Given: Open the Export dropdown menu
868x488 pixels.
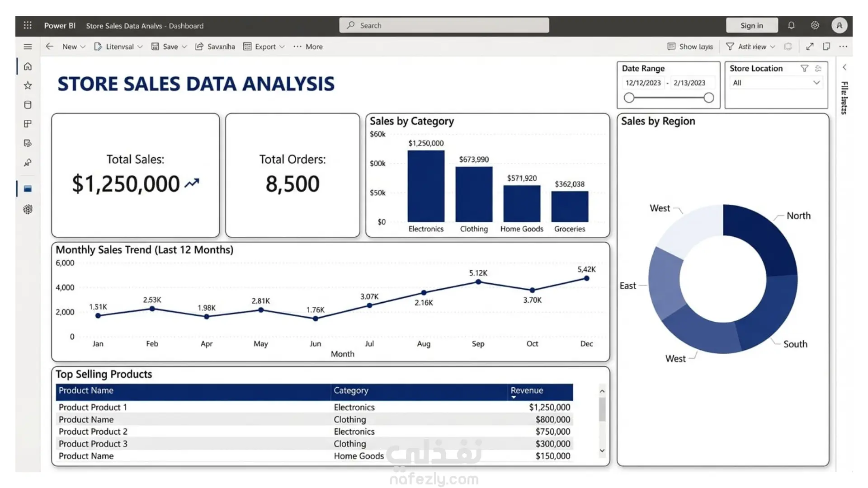Looking at the screenshot, I should click(x=264, y=47).
